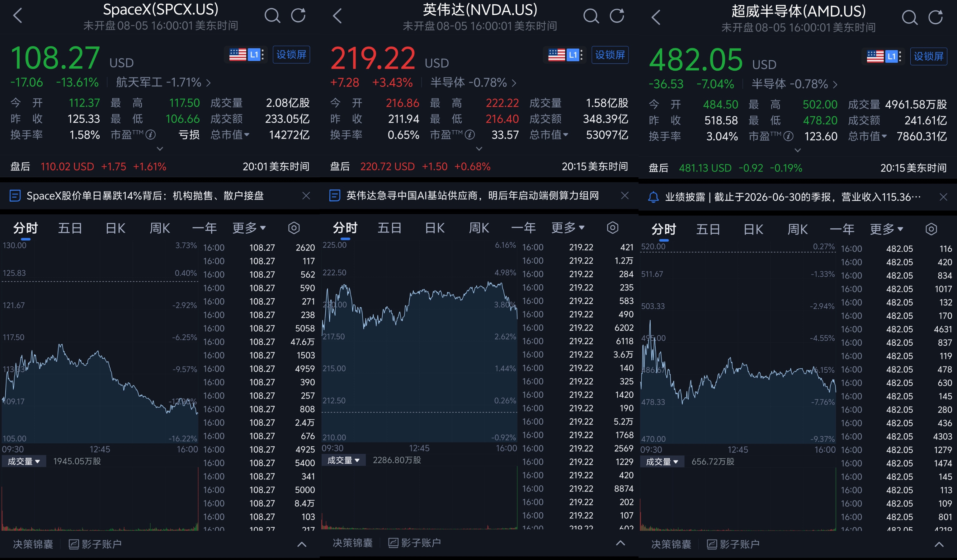Click the US flag L1 badge for SpaceX

[x=246, y=55]
